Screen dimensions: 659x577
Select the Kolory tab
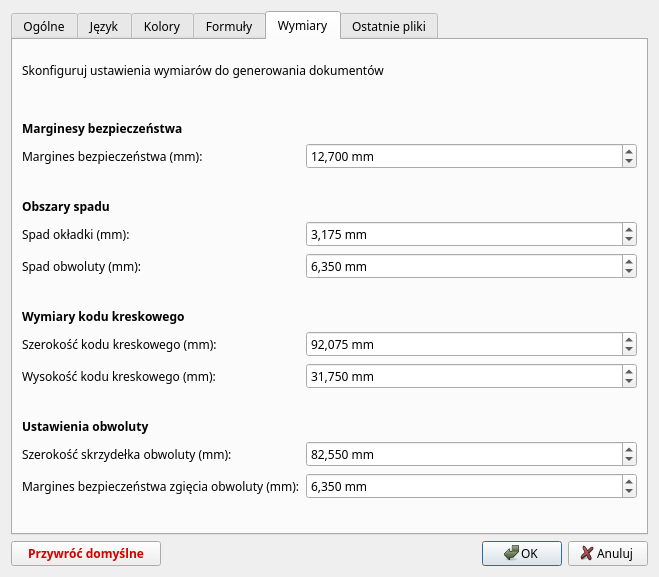coord(161,27)
